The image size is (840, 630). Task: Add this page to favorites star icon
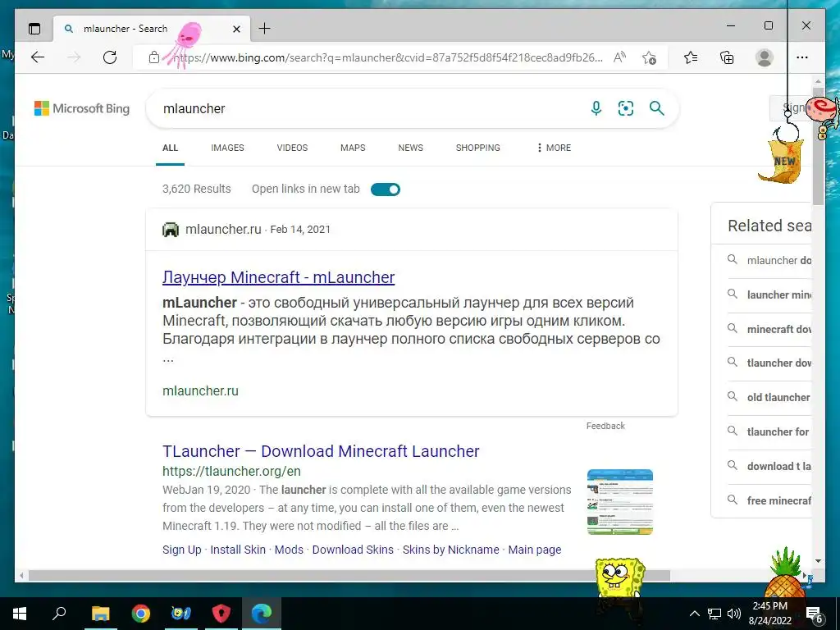pos(650,57)
